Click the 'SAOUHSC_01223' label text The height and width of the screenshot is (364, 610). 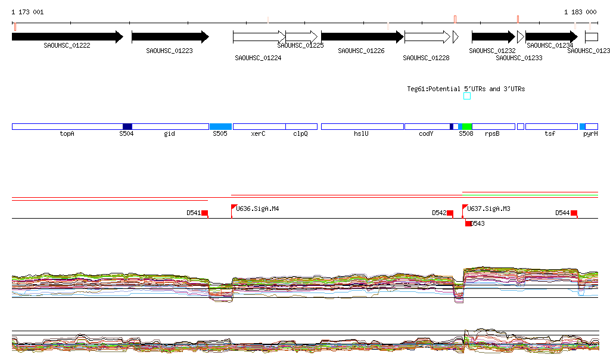click(x=169, y=51)
